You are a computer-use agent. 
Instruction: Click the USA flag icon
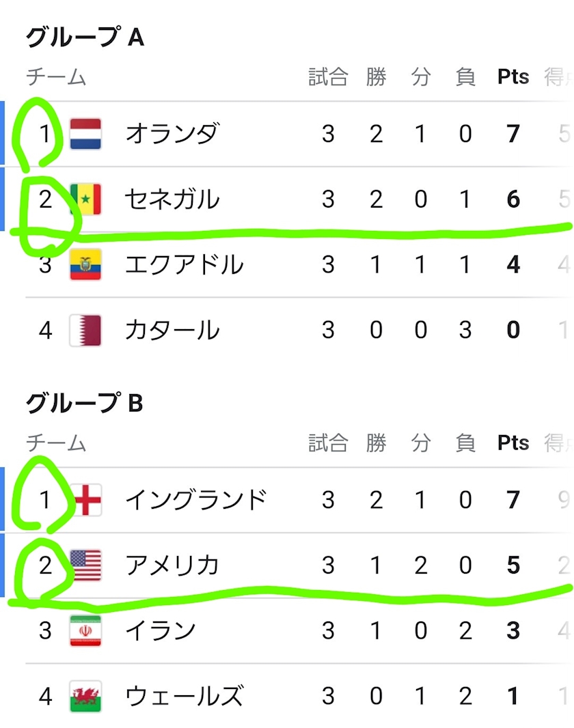85,565
